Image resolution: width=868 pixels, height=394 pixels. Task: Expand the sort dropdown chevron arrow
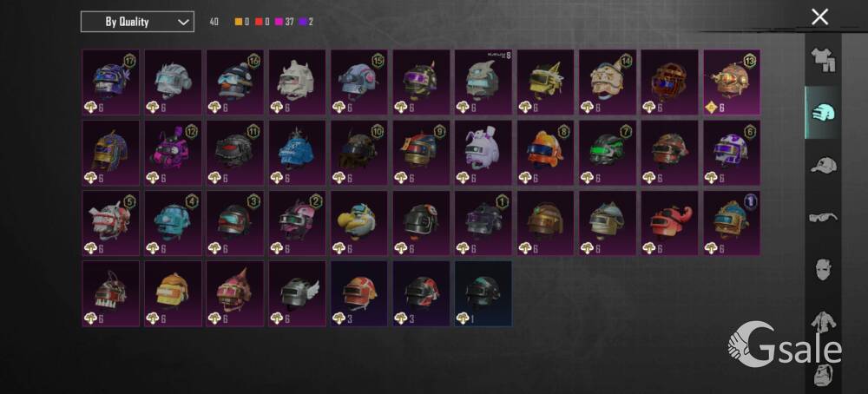pyautogui.click(x=183, y=23)
